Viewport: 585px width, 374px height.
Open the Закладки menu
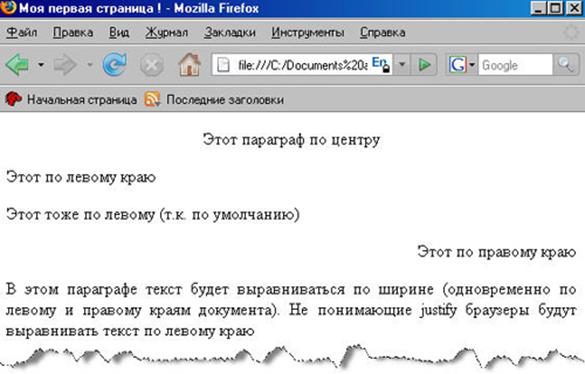pos(230,32)
